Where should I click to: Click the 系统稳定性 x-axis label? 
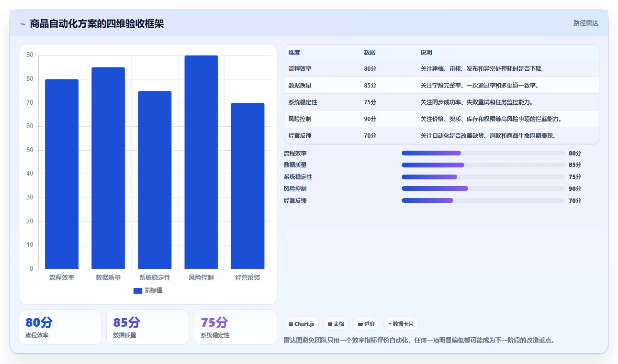coord(155,277)
